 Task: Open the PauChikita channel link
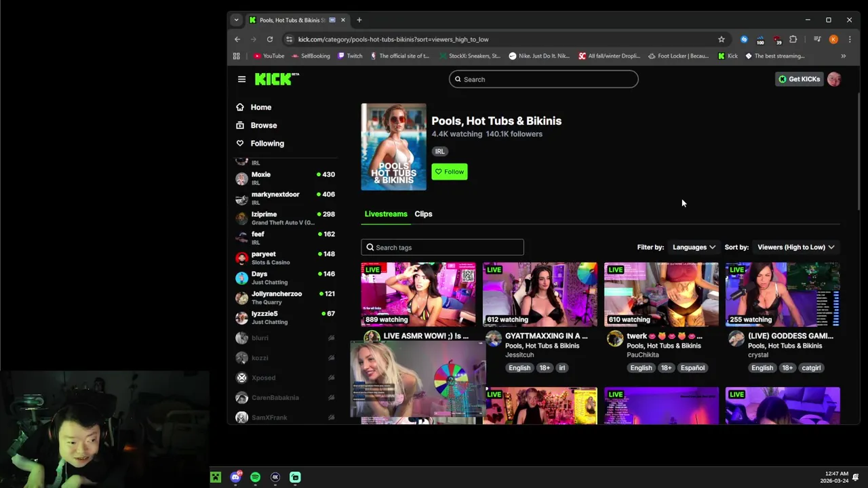(x=643, y=354)
